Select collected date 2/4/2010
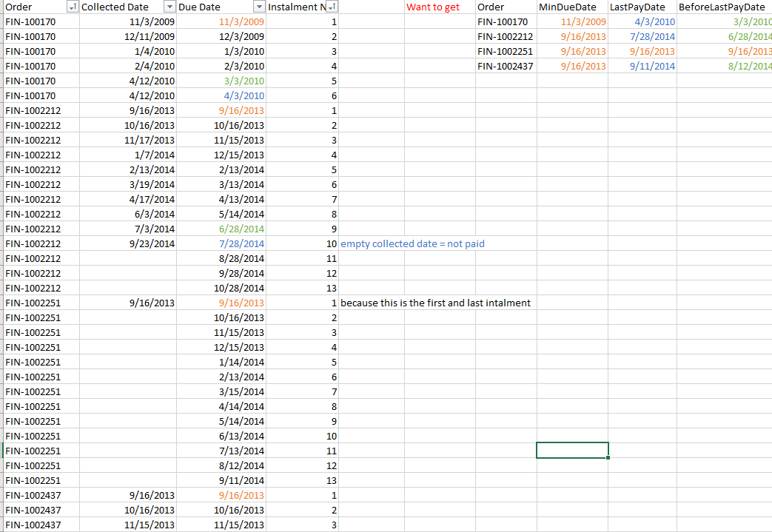 coord(128,66)
